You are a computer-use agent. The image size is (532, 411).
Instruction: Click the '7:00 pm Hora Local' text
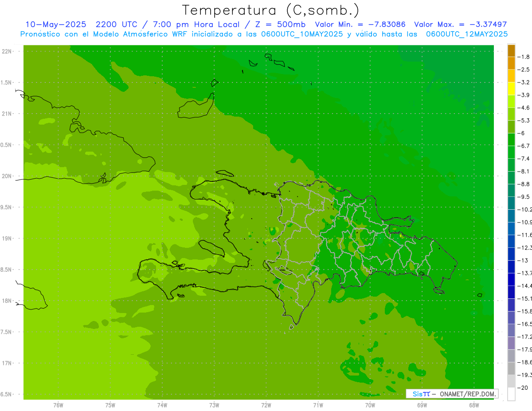coord(196,24)
